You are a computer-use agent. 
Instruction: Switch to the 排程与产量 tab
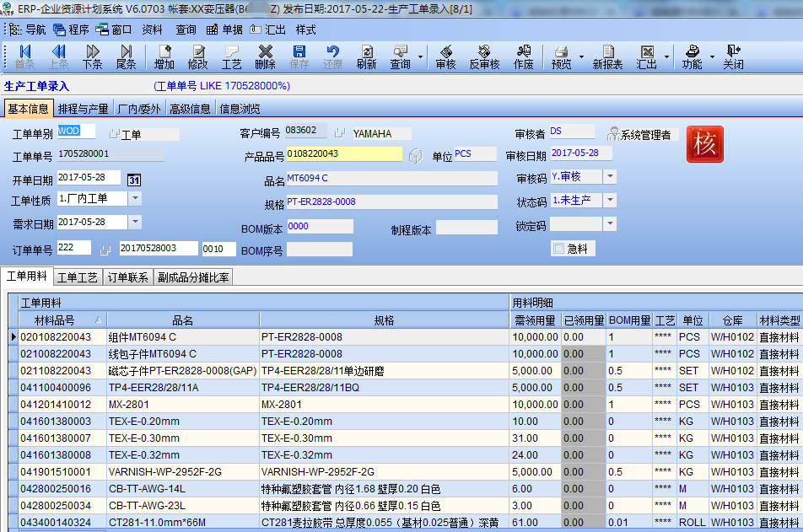click(83, 109)
